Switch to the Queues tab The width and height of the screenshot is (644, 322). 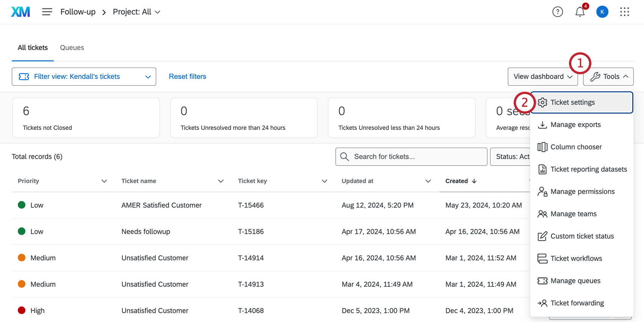[x=72, y=48]
